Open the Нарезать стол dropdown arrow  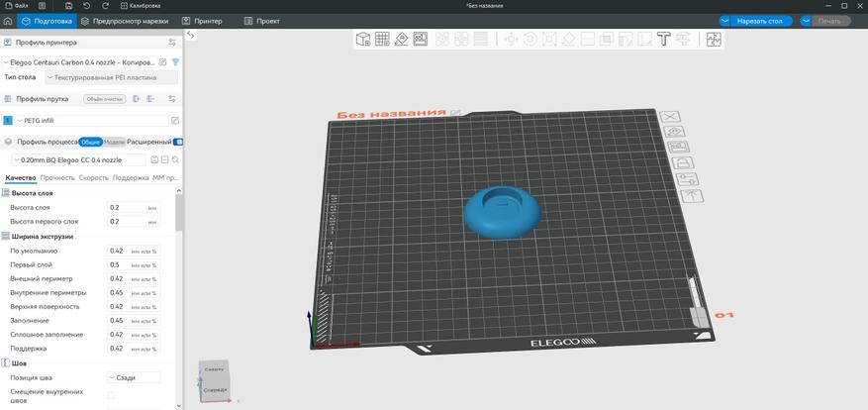point(725,21)
